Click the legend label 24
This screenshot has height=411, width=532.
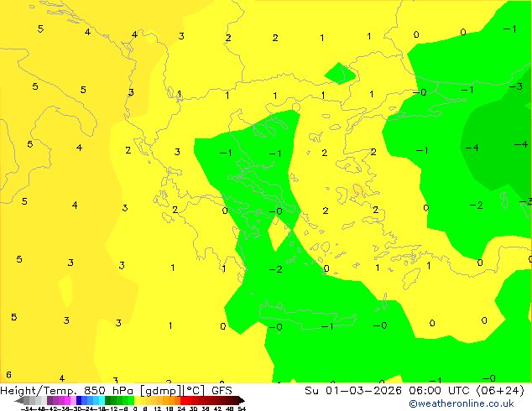tap(181, 409)
